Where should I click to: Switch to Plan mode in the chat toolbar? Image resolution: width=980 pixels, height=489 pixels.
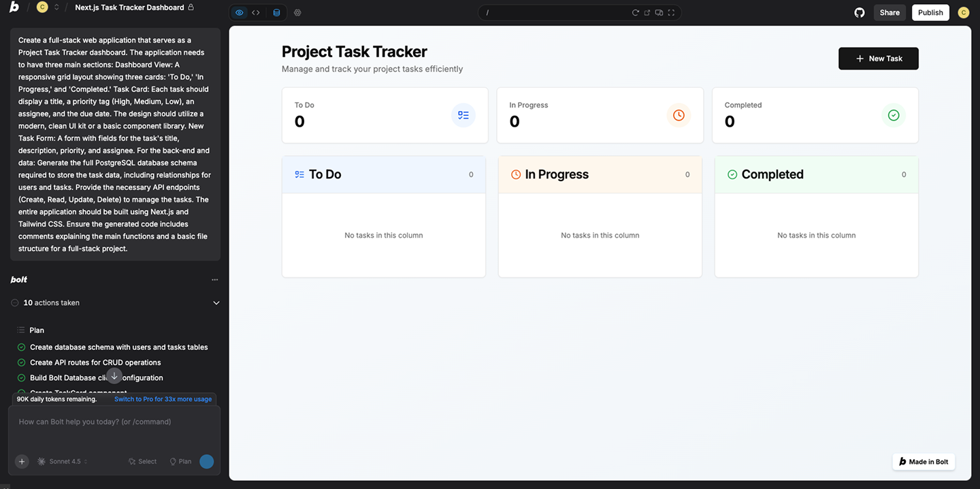coord(180,461)
